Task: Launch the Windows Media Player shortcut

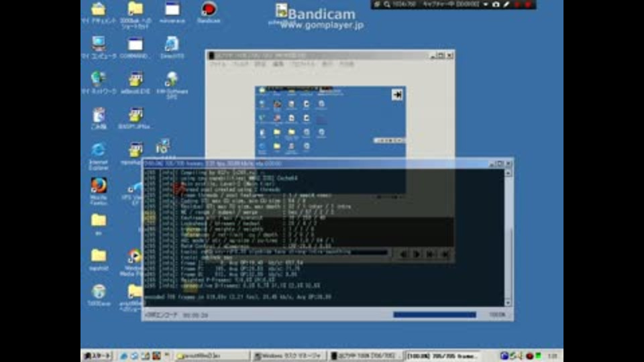Action: [x=134, y=256]
